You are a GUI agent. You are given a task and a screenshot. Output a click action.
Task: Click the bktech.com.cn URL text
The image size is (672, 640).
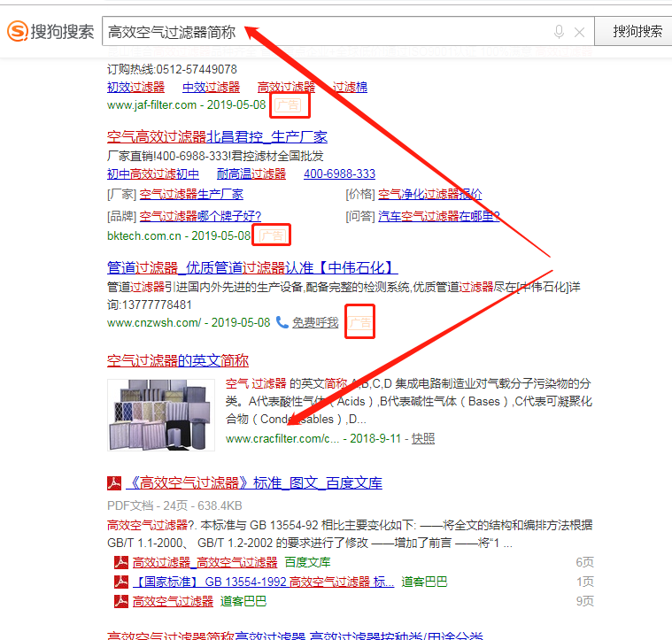click(x=144, y=236)
